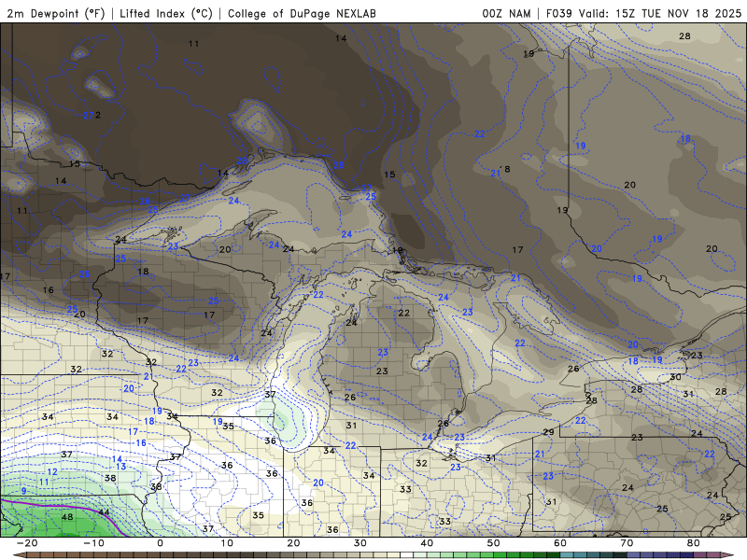Click the colorbar scale label "10"
The width and height of the screenshot is (747, 560).
pyautogui.click(x=227, y=543)
